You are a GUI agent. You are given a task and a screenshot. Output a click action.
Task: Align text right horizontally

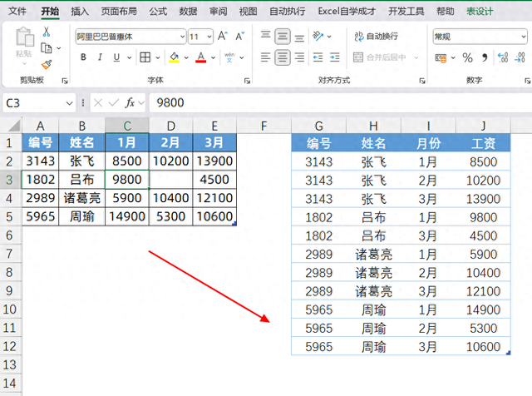pyautogui.click(x=299, y=57)
